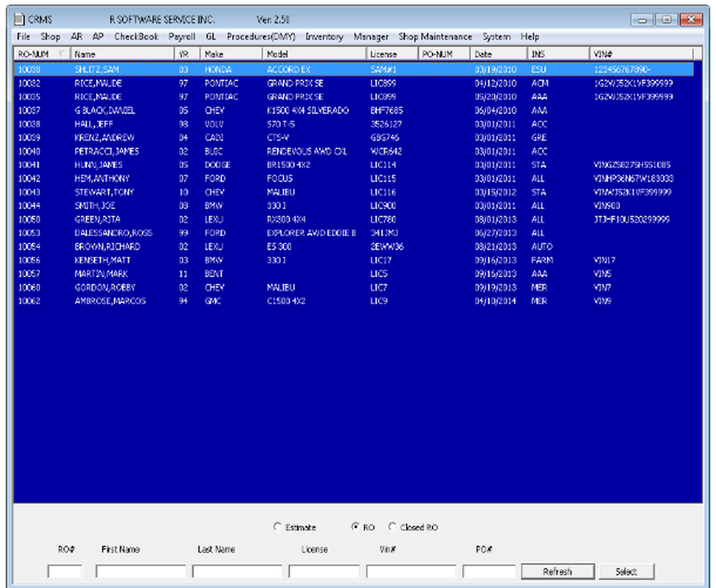Sort by the Name column header
Viewport: 716px width, 588px height.
pos(122,54)
